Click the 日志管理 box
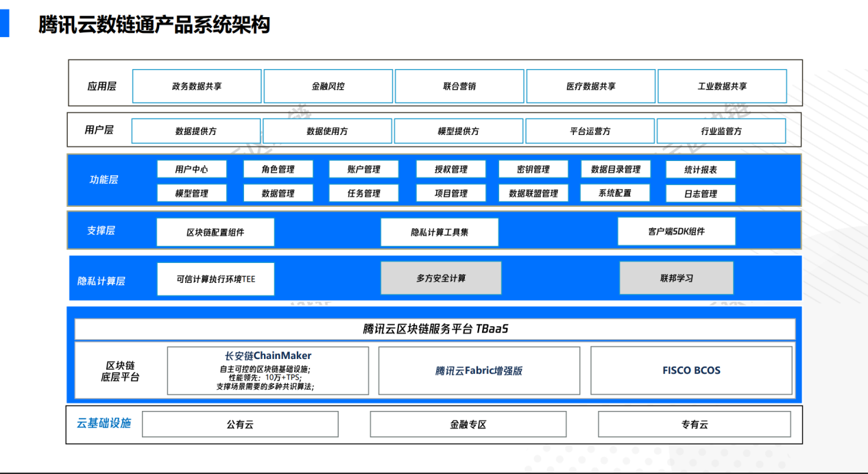Viewport: 868px width, 474px height. point(701,194)
